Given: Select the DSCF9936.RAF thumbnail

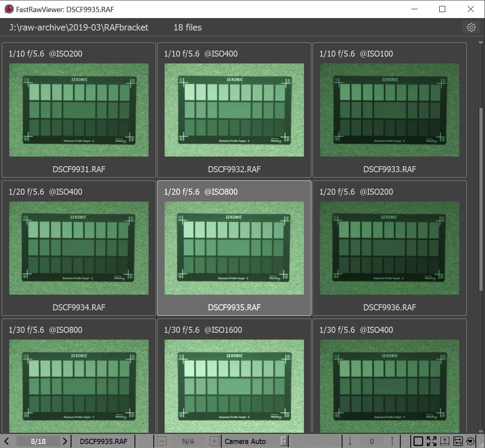Looking at the screenshot, I should tap(389, 248).
